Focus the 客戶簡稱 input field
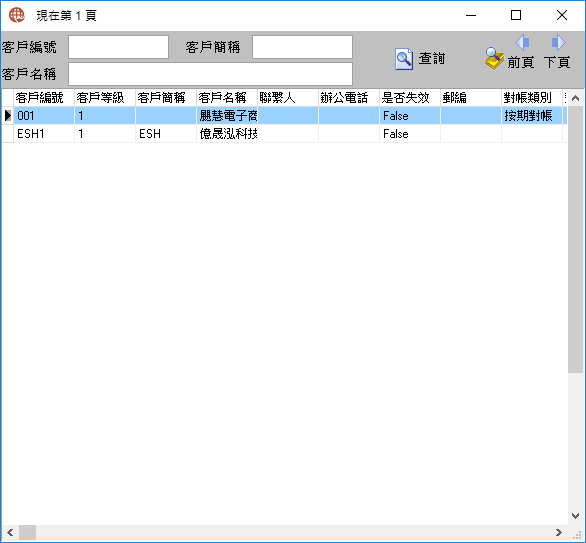The height and width of the screenshot is (543, 586). point(302,47)
